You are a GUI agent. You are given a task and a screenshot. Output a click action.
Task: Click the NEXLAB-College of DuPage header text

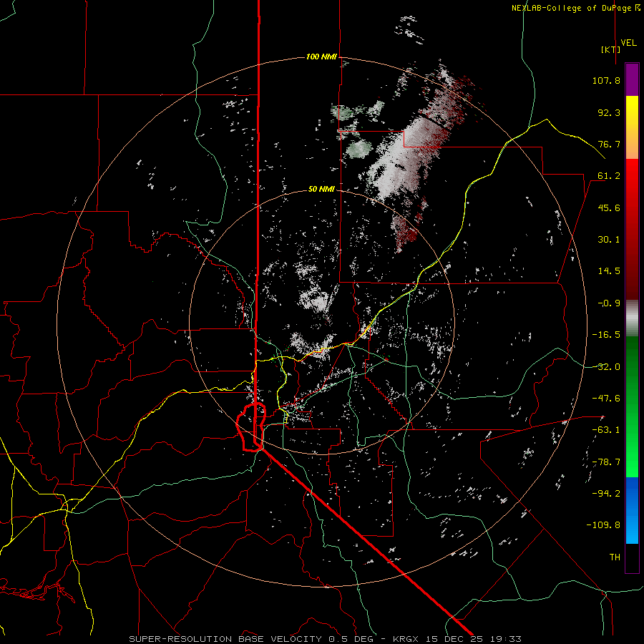575,8
